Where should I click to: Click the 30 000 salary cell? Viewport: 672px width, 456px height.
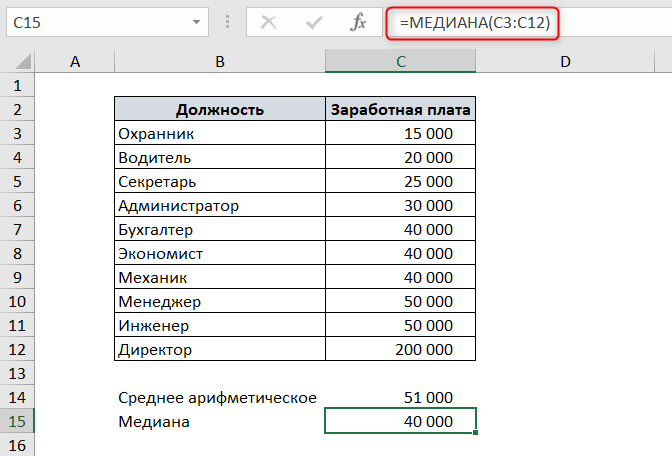[x=400, y=205]
